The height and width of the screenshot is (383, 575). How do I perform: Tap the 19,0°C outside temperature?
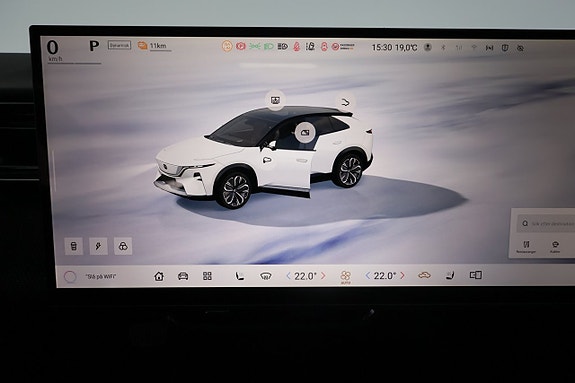tap(406, 47)
